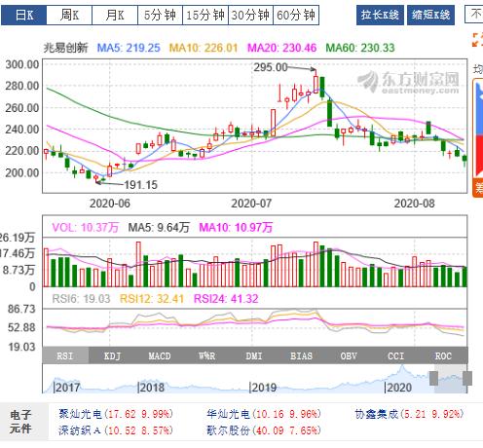This screenshot has width=483, height=448.
Task: Open the 5分钟 chart tab
Action: (x=160, y=15)
